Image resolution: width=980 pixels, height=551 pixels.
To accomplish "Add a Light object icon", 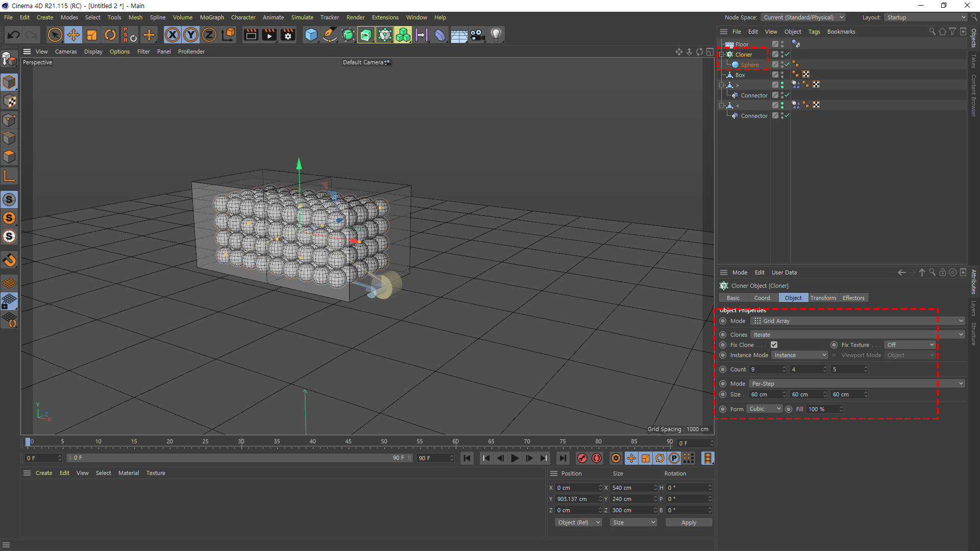I will [x=496, y=35].
